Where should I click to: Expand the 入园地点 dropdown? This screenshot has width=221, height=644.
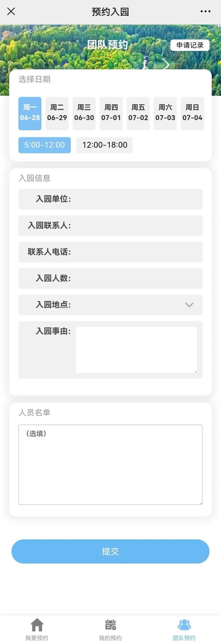pyautogui.click(x=189, y=305)
